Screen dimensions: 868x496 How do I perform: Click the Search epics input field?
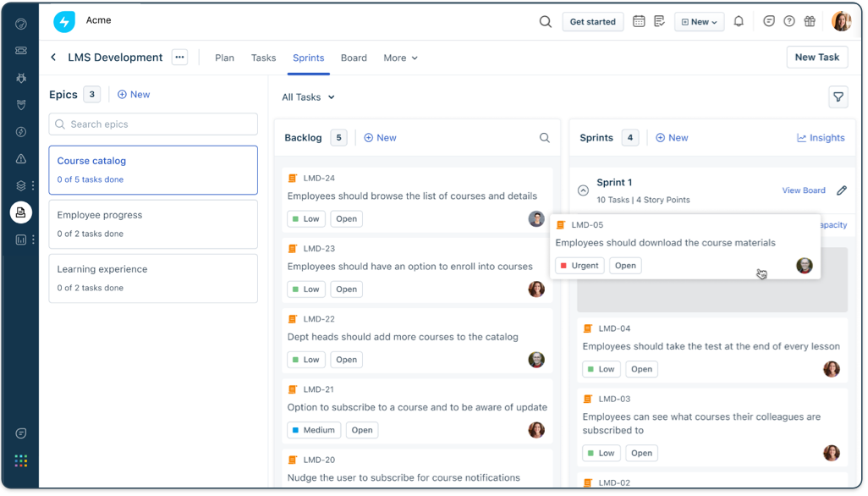[152, 124]
